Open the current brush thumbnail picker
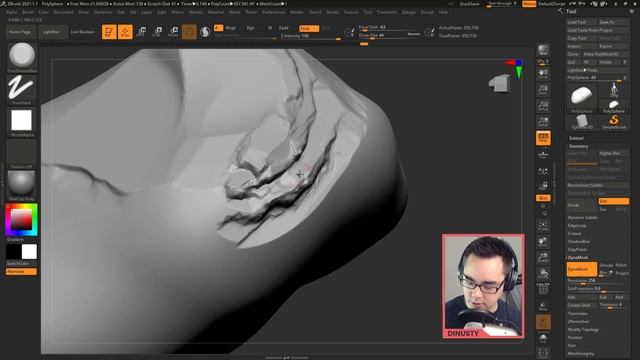The image size is (640, 360). coord(22,56)
